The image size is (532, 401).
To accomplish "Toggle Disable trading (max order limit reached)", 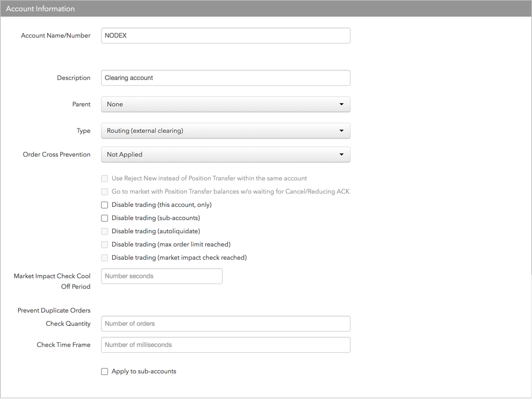I will click(x=105, y=245).
